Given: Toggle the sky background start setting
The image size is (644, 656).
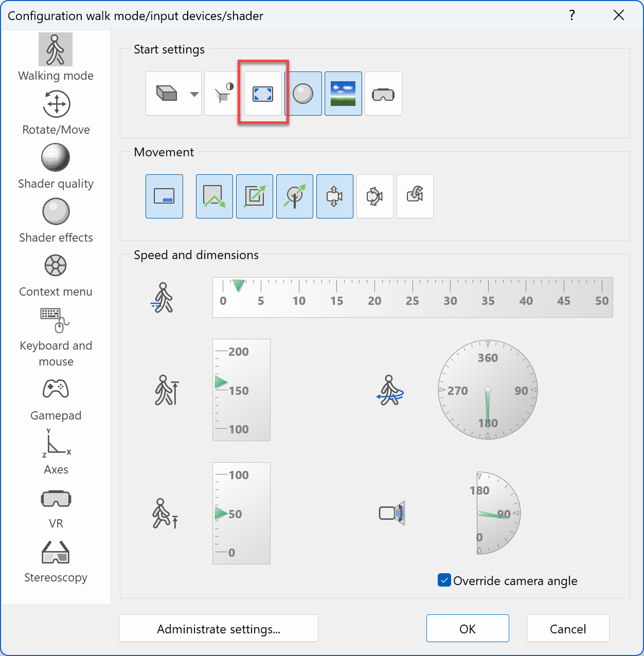Looking at the screenshot, I should (x=343, y=93).
